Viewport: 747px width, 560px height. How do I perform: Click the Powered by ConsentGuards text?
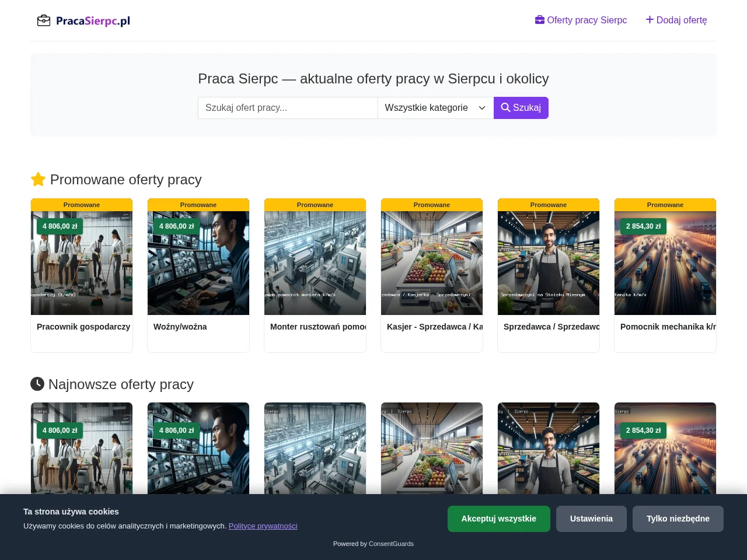pyautogui.click(x=373, y=544)
